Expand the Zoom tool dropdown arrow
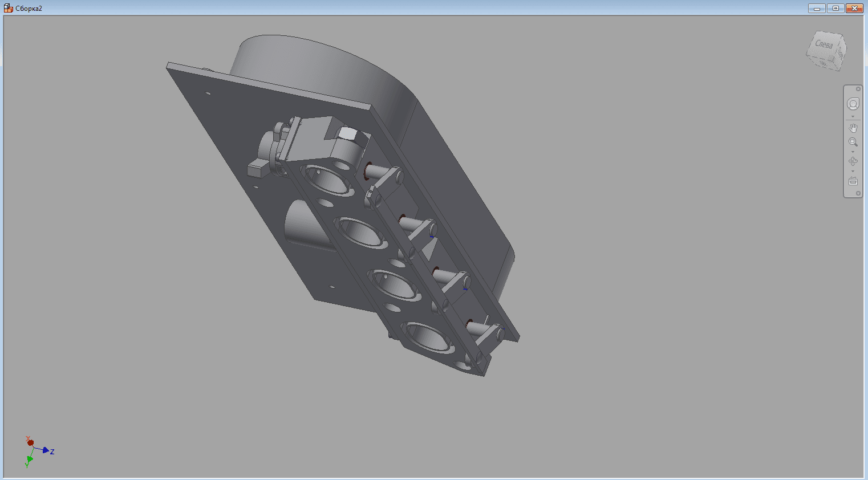The width and height of the screenshot is (868, 480). 853,152
